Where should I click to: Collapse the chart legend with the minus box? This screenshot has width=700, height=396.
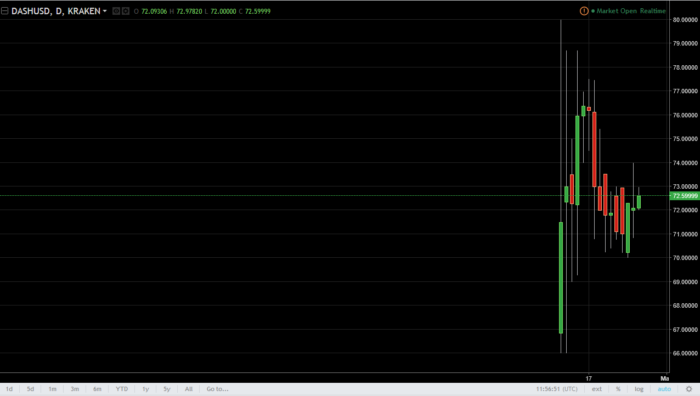pos(4,11)
